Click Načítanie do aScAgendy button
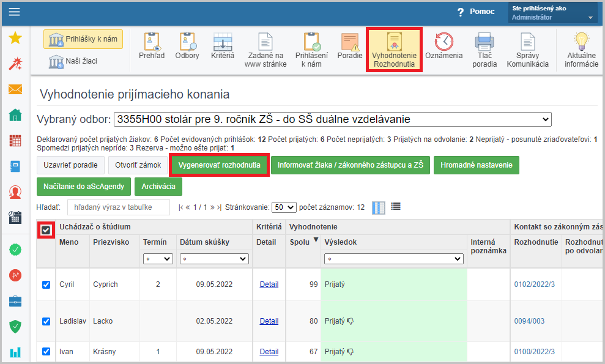Viewport: 605px width, 364px height. [84, 187]
